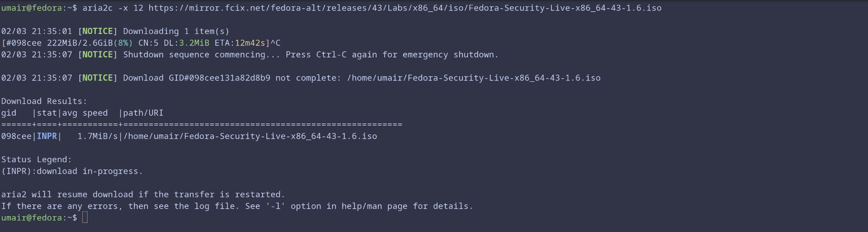Click the ETA value 12m42s
Image resolution: width=868 pixels, height=232 pixels.
250,43
